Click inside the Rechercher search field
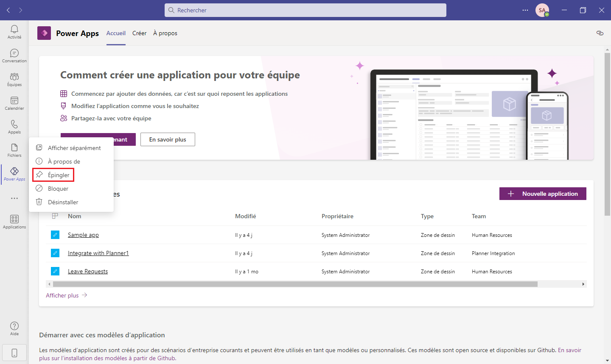 coord(305,10)
